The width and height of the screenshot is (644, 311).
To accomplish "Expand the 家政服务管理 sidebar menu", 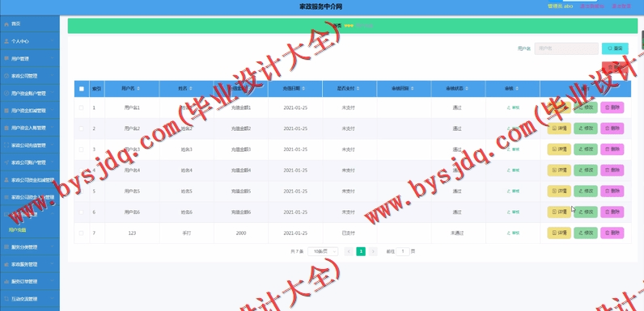I will (30, 265).
